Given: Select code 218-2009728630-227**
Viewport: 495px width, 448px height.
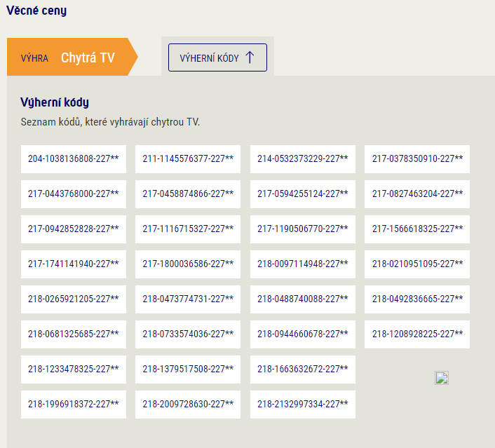Looking at the screenshot, I should coord(188,405).
